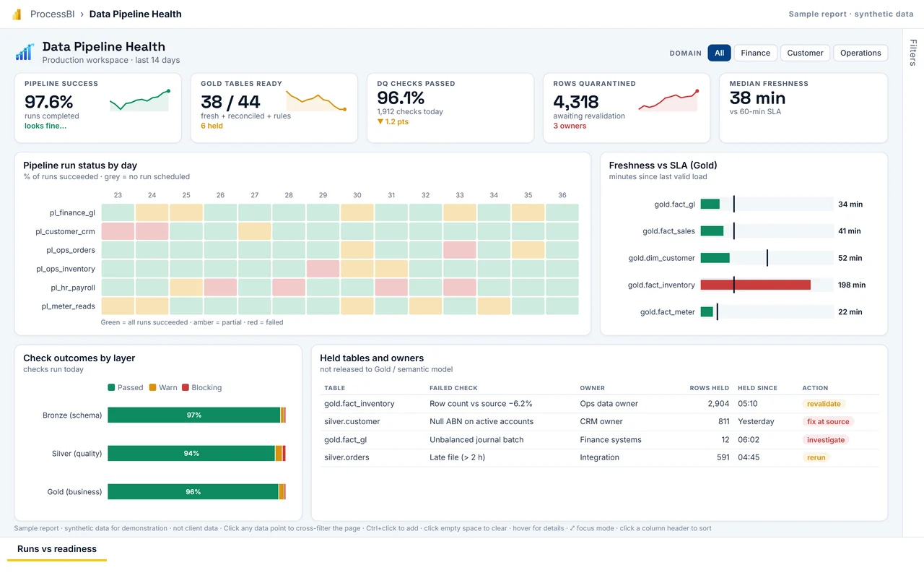924x578 pixels.
Task: Click the amber Warn legend swatch
Action: click(152, 388)
